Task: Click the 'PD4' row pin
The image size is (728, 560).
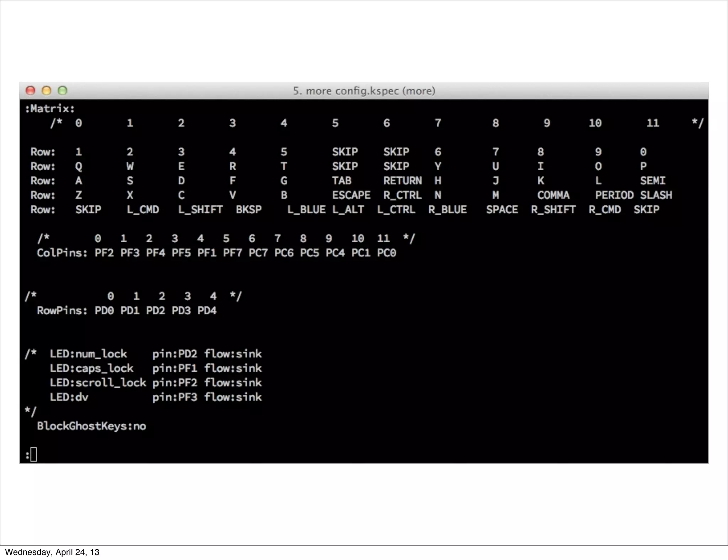Action: tap(207, 311)
